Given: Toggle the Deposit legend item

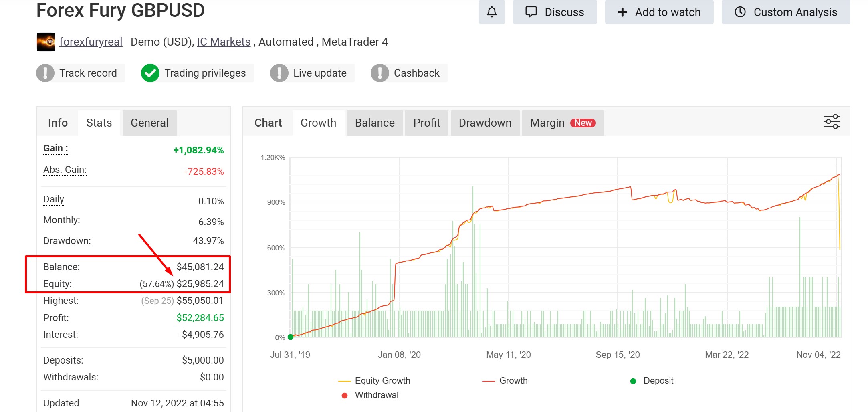Looking at the screenshot, I should [652, 380].
